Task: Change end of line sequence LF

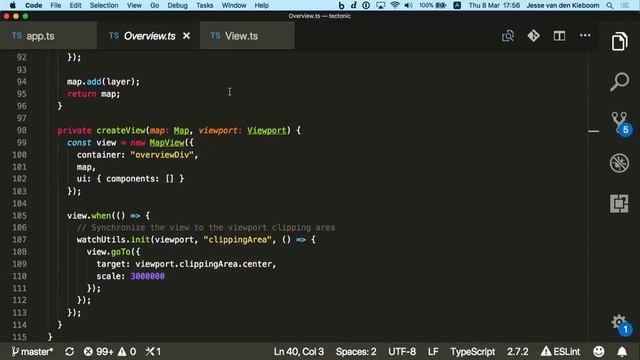Action: pyautogui.click(x=433, y=351)
